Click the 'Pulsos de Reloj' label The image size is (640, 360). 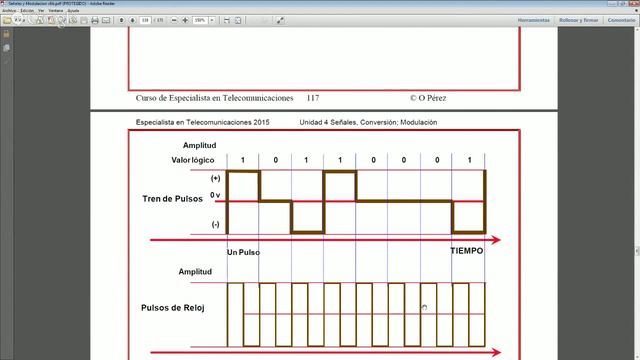(x=173, y=308)
